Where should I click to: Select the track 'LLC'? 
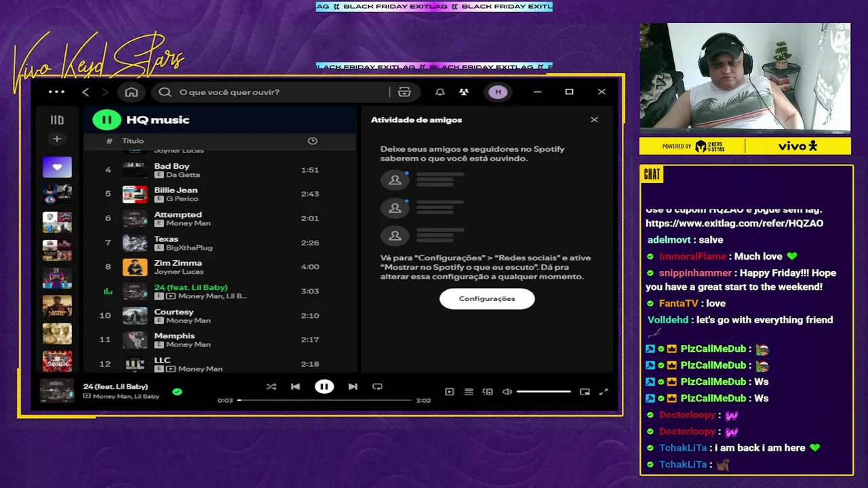pos(162,361)
